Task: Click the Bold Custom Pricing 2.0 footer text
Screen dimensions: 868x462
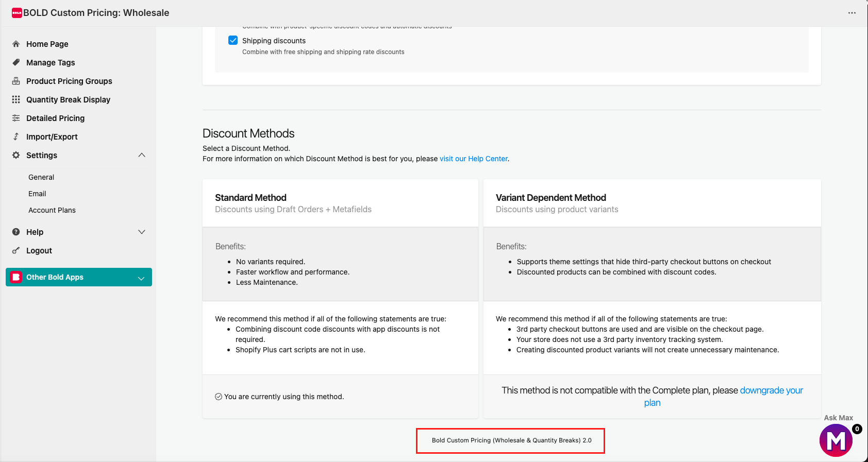Action: (511, 440)
